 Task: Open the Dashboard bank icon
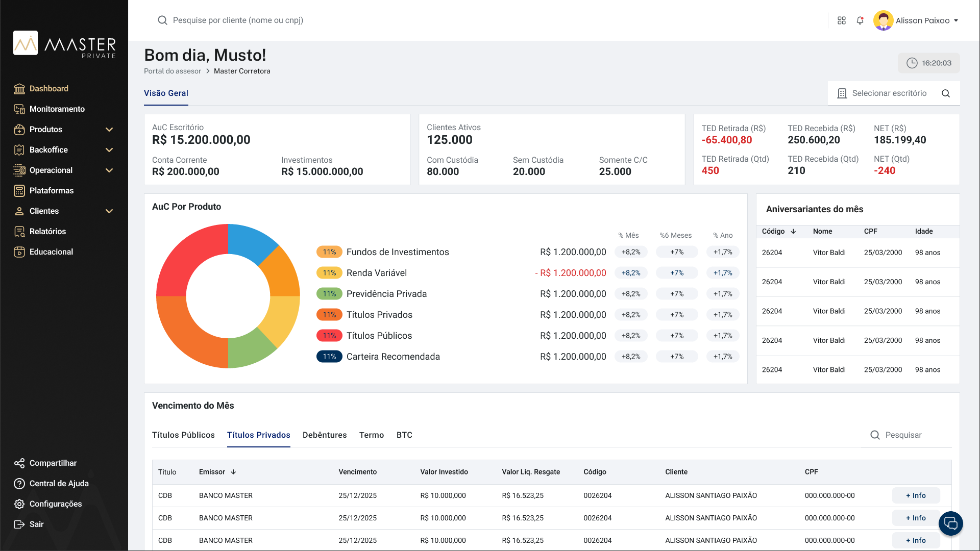tap(19, 89)
